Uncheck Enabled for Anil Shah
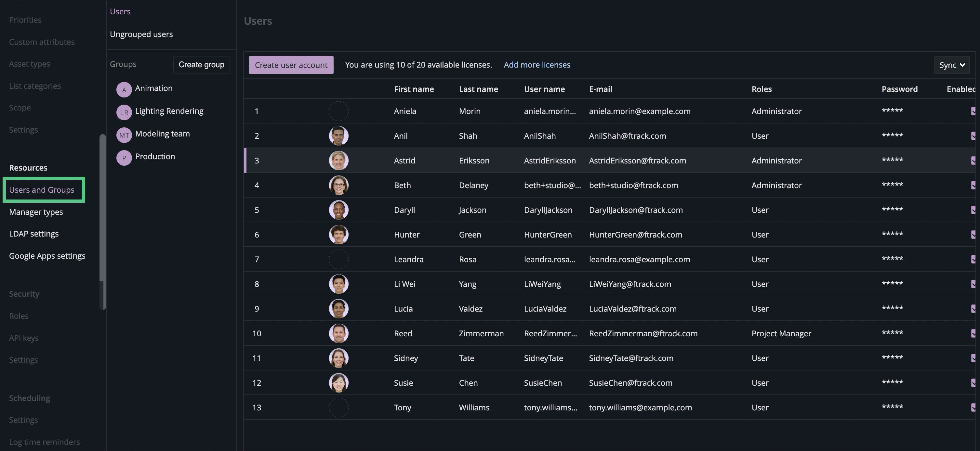This screenshot has width=980, height=451. tap(973, 136)
